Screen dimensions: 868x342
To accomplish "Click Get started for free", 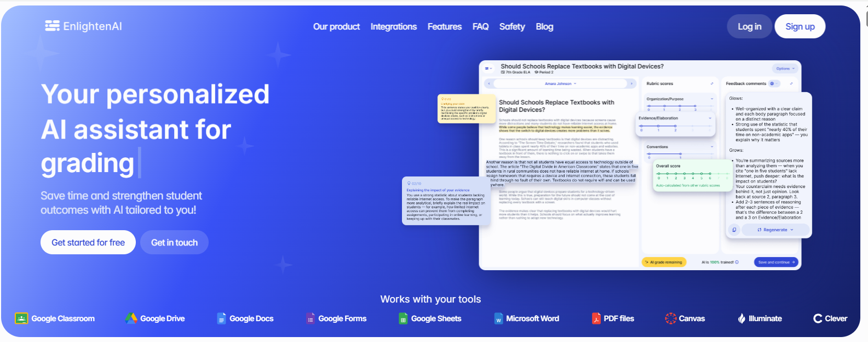I will (88, 242).
